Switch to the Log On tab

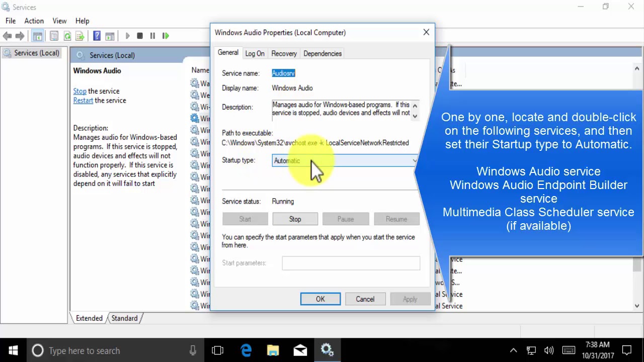[x=255, y=53]
